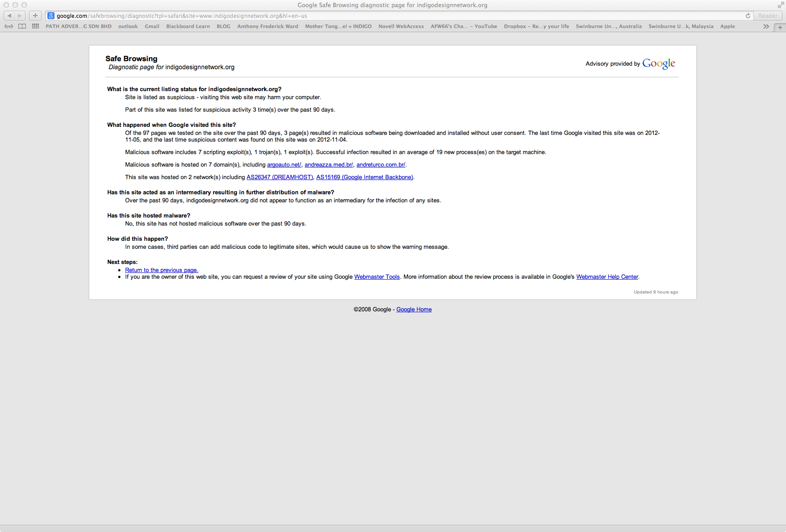The height and width of the screenshot is (532, 786).
Task: Open the Reading List glasses icon
Action: click(8, 26)
